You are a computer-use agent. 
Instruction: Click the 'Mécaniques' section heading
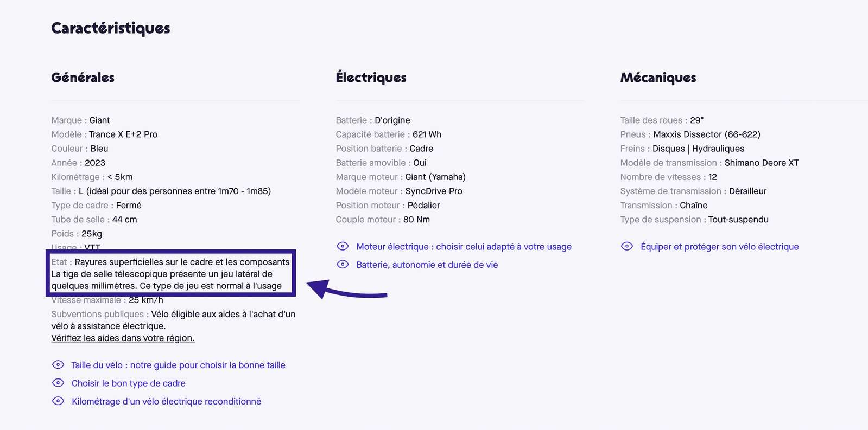658,78
